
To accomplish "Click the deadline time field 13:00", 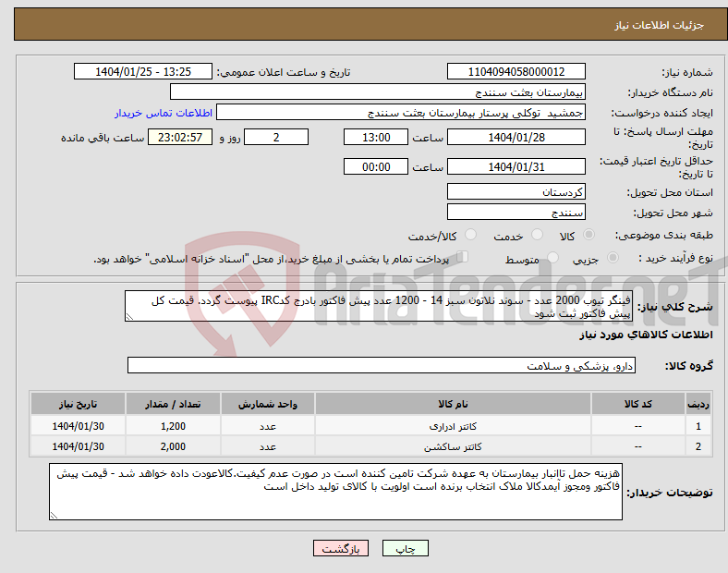I will pyautogui.click(x=376, y=138).
